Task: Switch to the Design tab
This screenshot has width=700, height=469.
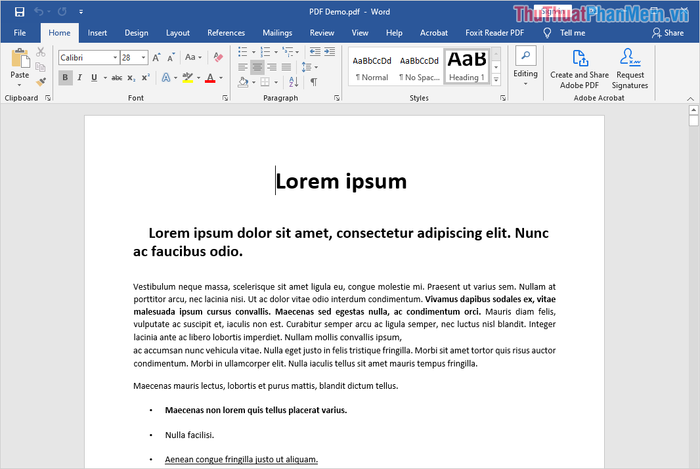Action: click(136, 33)
